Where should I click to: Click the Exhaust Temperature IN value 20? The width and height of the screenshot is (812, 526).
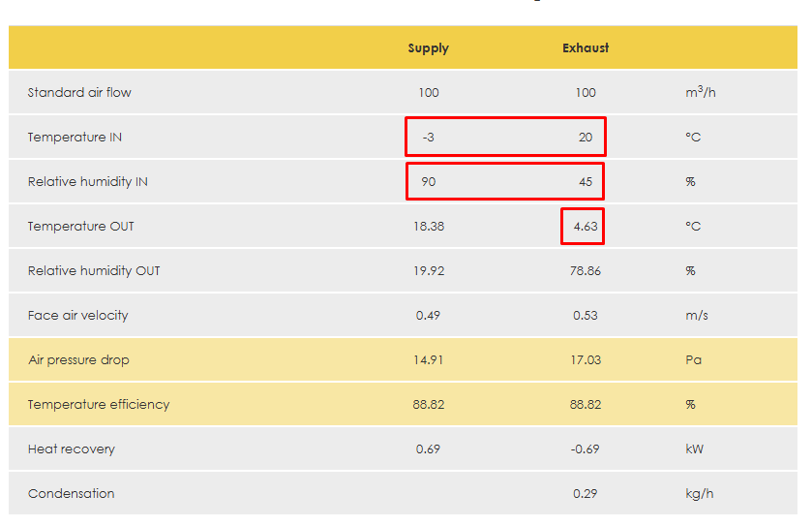(x=586, y=138)
